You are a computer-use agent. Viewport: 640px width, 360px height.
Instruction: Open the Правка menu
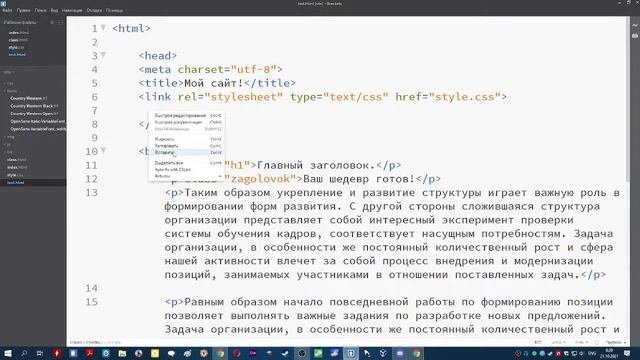(23, 10)
